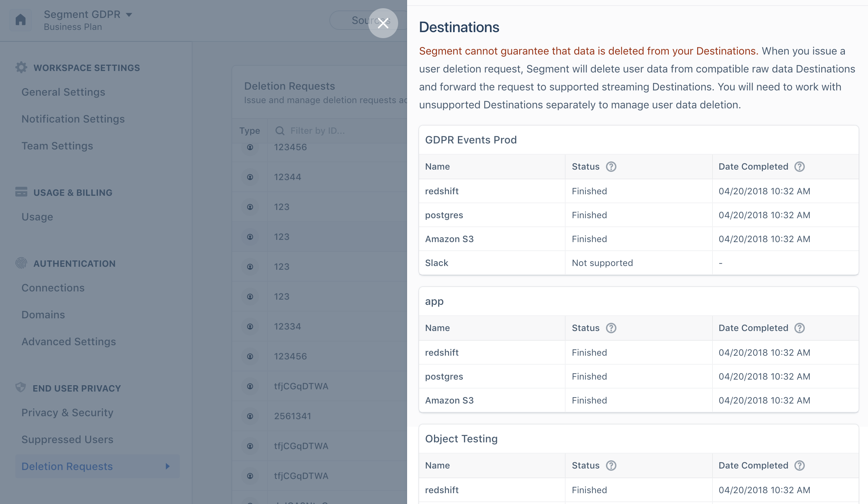
Task: Go to Privacy & Security page
Action: (x=67, y=412)
